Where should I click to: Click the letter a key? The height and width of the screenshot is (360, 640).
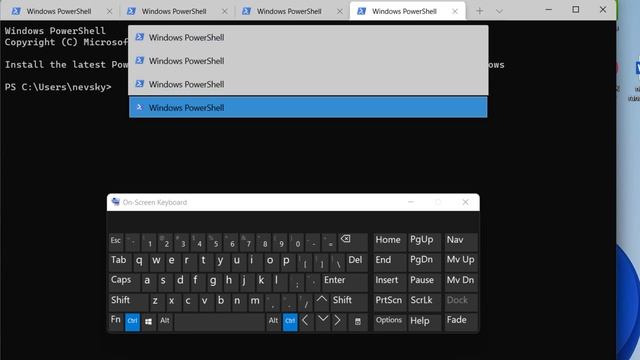[x=149, y=281]
